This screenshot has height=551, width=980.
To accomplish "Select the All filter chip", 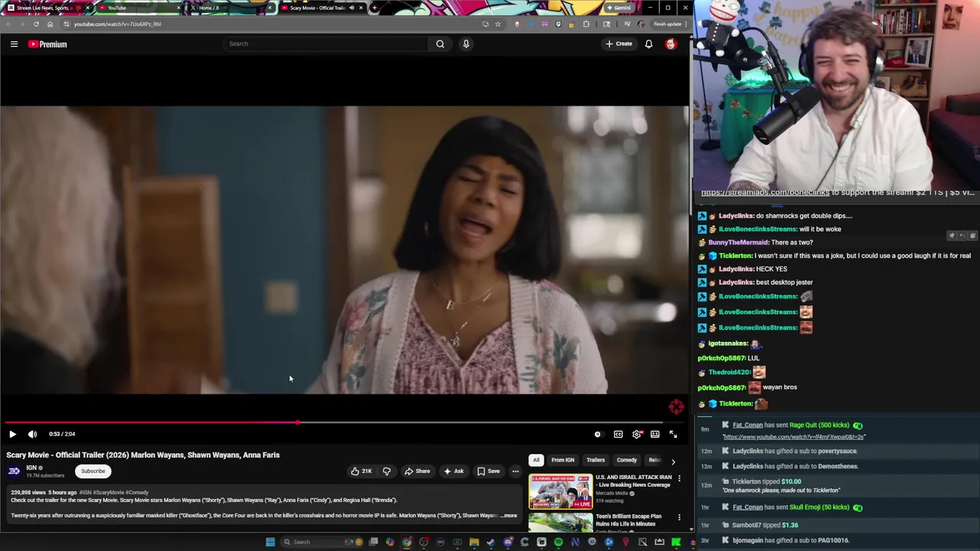I will click(536, 460).
